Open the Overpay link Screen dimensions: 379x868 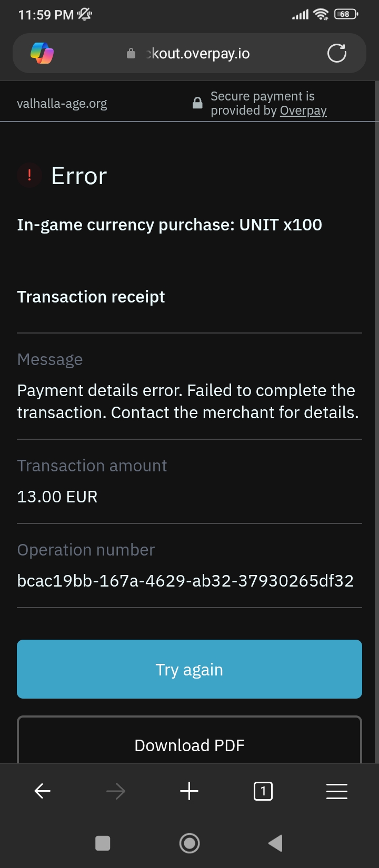click(x=303, y=110)
